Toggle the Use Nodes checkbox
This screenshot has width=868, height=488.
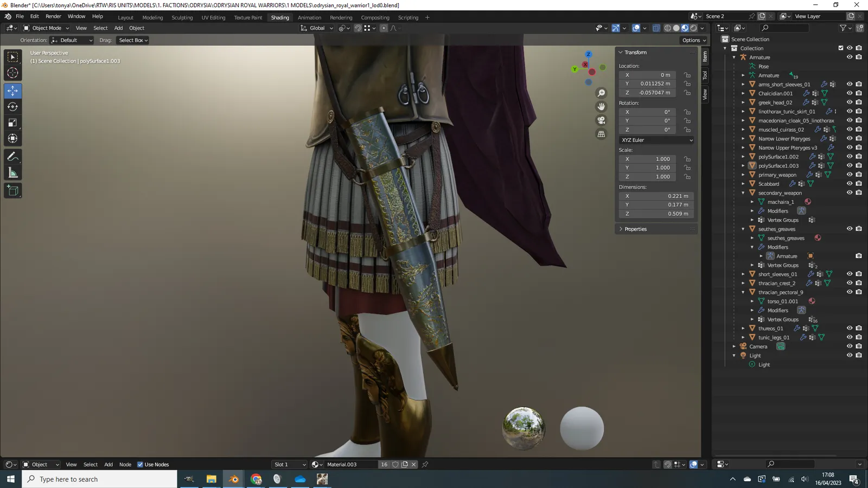pos(140,465)
